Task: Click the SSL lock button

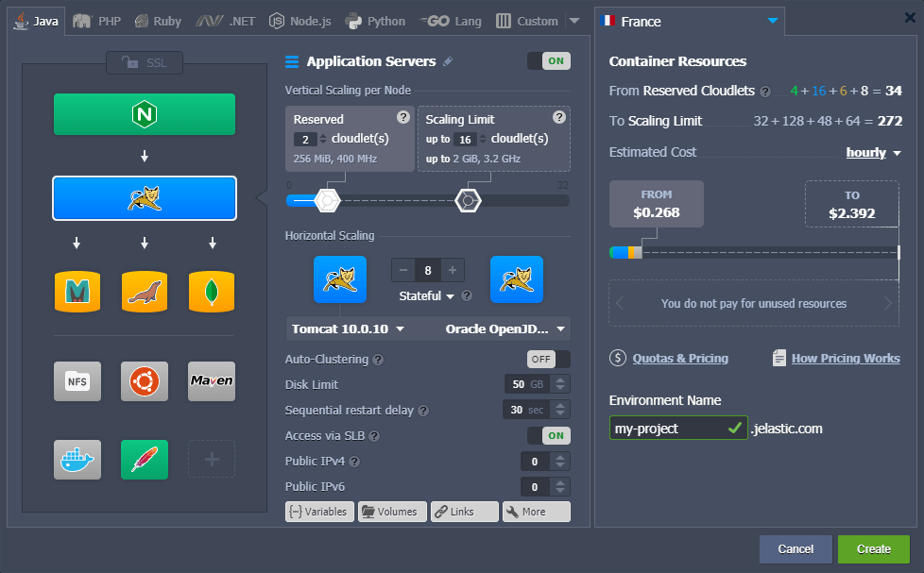Action: [145, 62]
